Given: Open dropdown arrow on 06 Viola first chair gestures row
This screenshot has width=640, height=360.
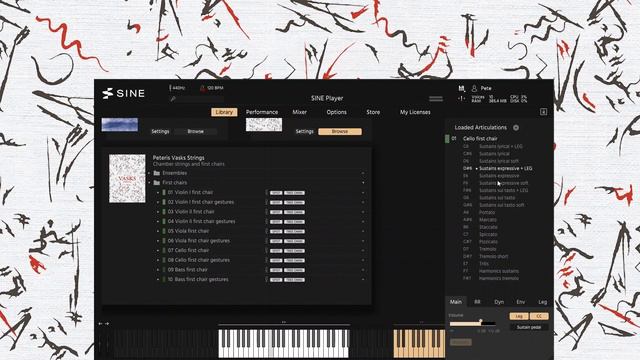Looking at the screenshot, I should (363, 241).
